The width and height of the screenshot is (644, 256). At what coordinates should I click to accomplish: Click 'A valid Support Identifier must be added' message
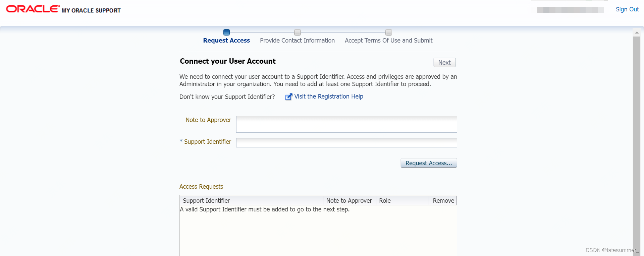click(x=265, y=209)
